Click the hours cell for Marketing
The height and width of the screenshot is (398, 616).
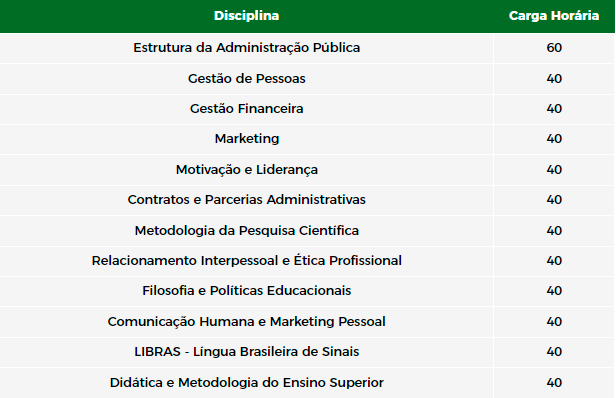[x=554, y=139]
